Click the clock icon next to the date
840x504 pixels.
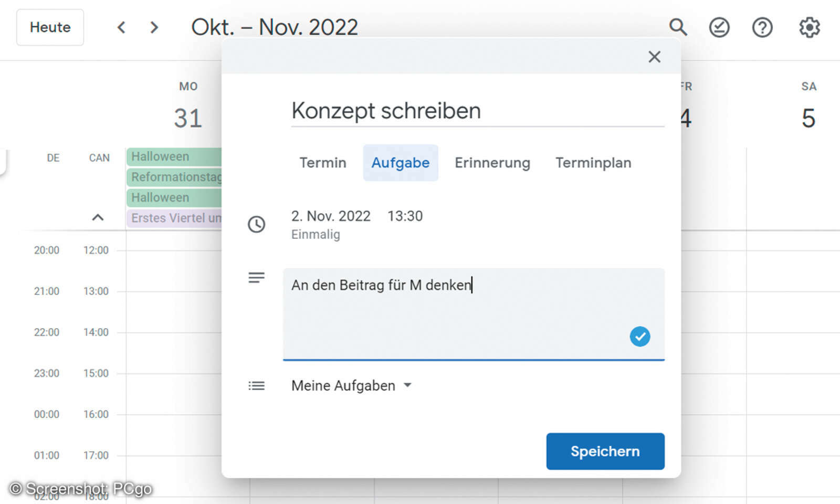pos(257,224)
